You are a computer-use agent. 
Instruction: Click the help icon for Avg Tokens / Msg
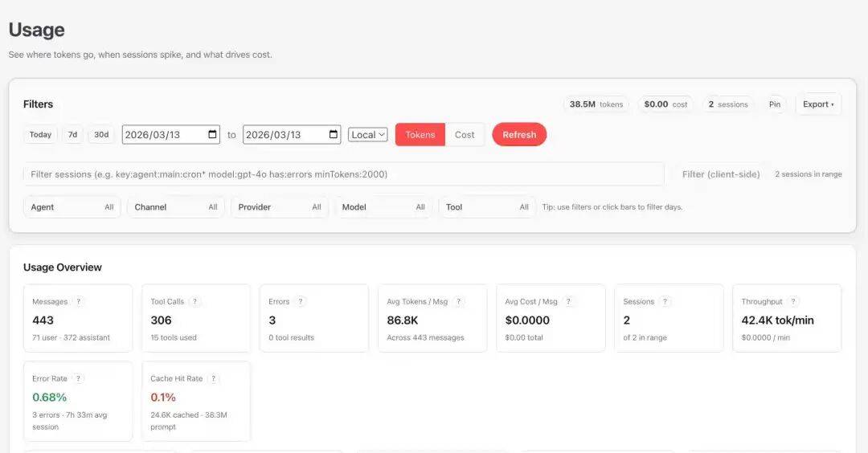coord(459,302)
